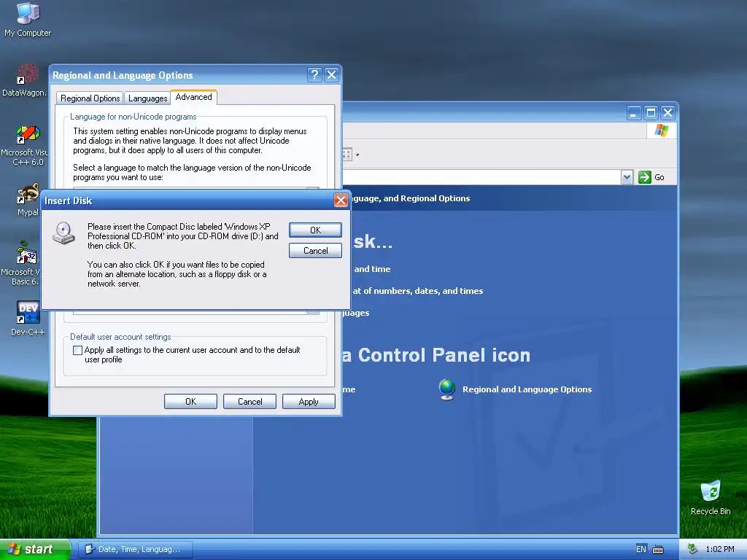Click the 1:02 PM clock in tray
This screenshot has height=560, width=747.
(x=720, y=549)
